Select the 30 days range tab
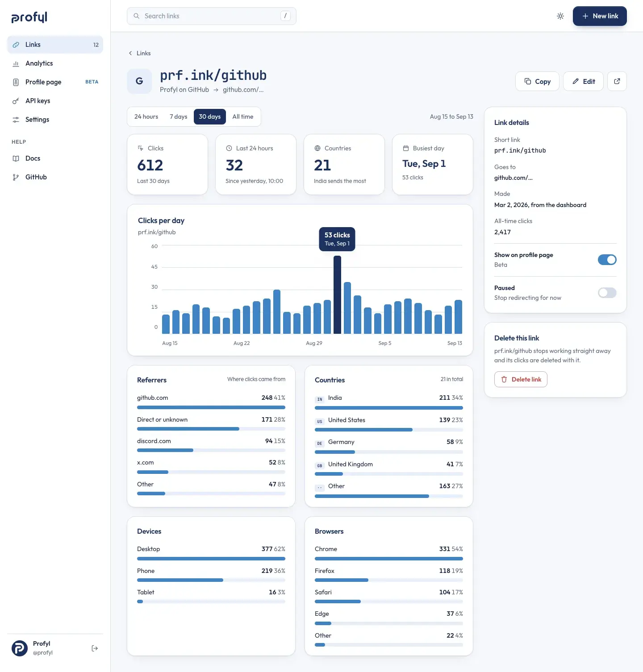Image resolution: width=643 pixels, height=672 pixels. coord(210,116)
